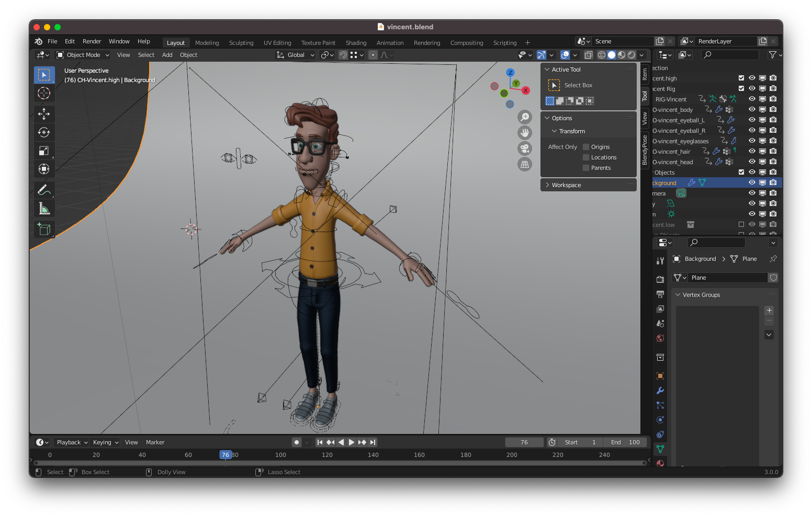Screen dimensions: 812x516
Task: Collapse the Transform section in Options
Action: tap(555, 131)
